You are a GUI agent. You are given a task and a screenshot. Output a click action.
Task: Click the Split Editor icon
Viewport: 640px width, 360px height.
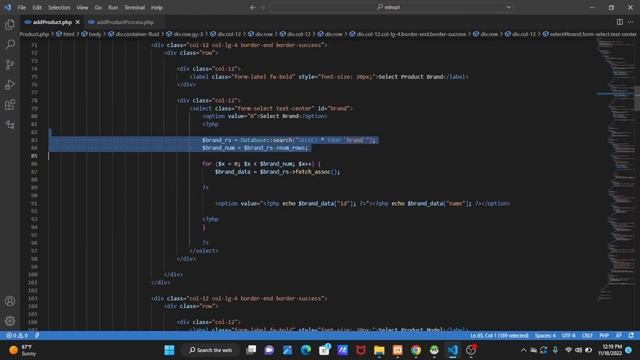point(620,22)
